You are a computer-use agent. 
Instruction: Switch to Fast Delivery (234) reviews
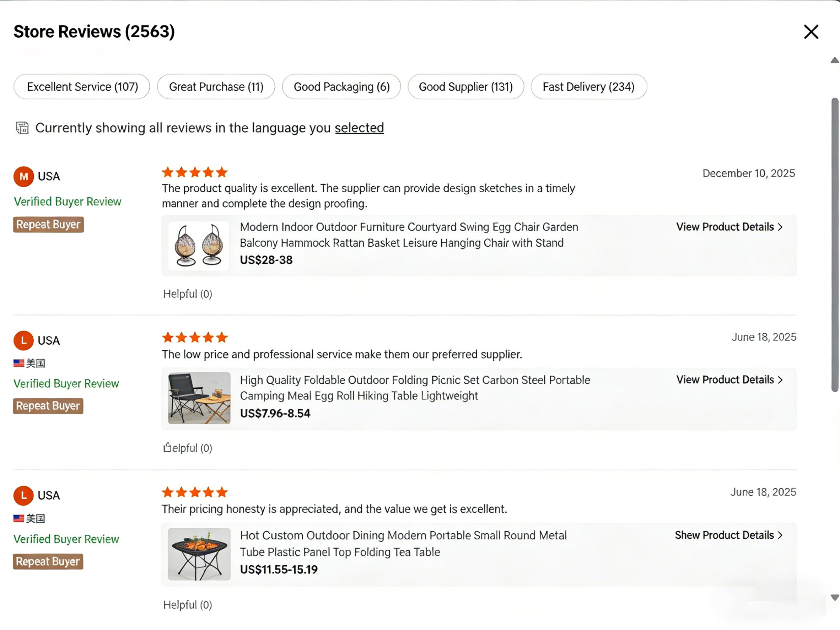point(588,87)
